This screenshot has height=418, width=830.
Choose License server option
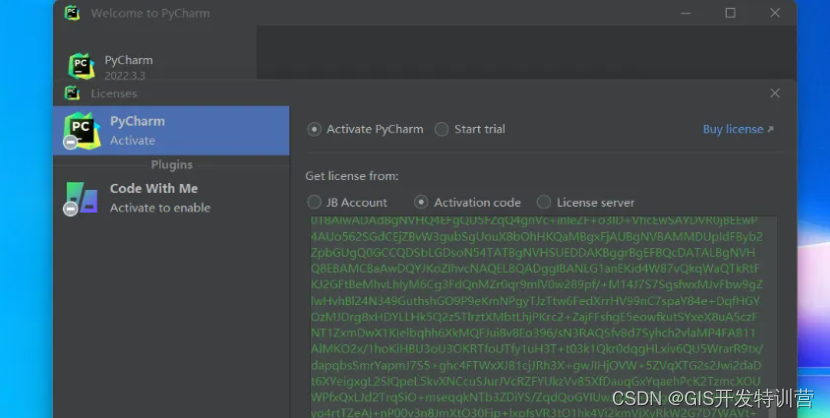point(544,202)
